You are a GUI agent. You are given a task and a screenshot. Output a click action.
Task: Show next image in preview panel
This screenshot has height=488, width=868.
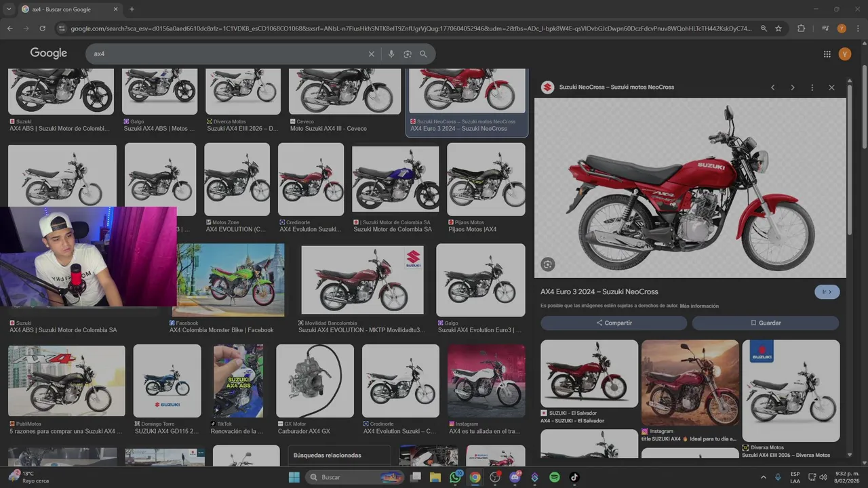pos(792,87)
